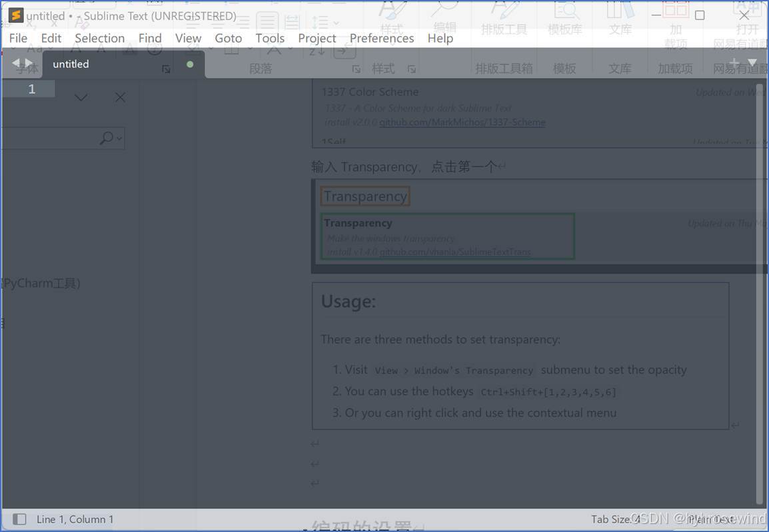Screen dimensions: 769x532
Task: Click the unsaved-changes dot on the untitled tab
Action: pyautogui.click(x=190, y=64)
